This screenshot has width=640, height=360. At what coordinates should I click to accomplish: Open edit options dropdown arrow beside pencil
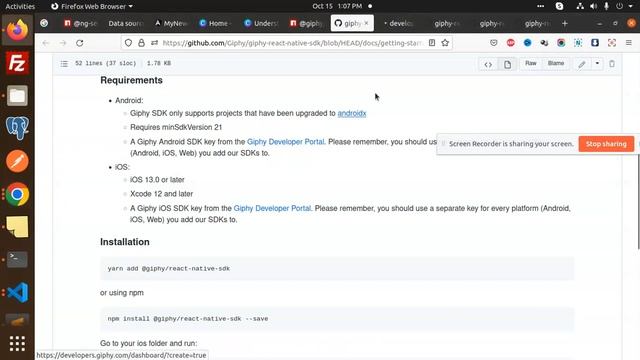click(597, 64)
